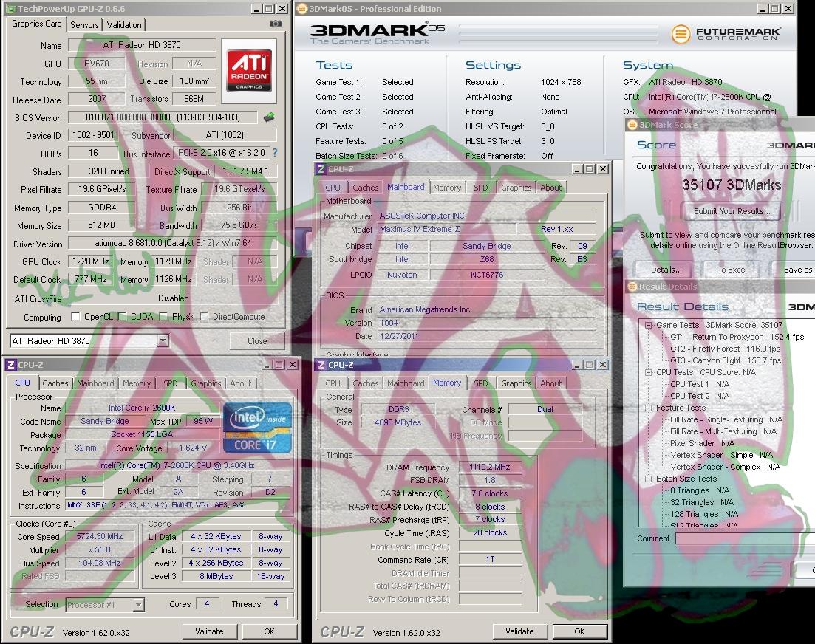Click the Futuremark Corporation logo

[725, 34]
